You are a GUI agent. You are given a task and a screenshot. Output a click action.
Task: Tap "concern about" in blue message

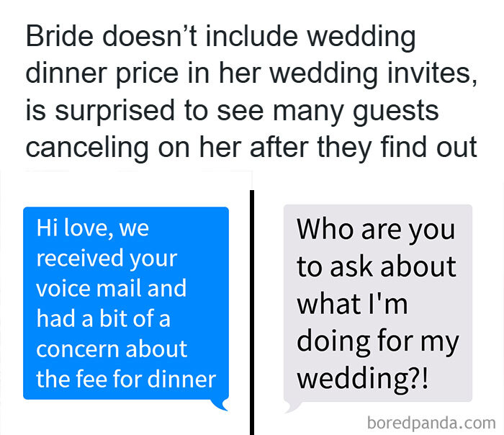[x=112, y=349]
